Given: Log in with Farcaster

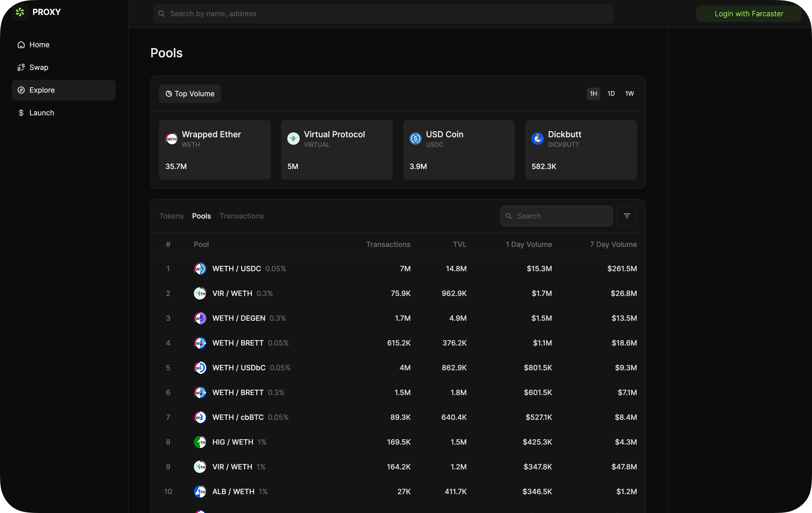Looking at the screenshot, I should 749,13.
